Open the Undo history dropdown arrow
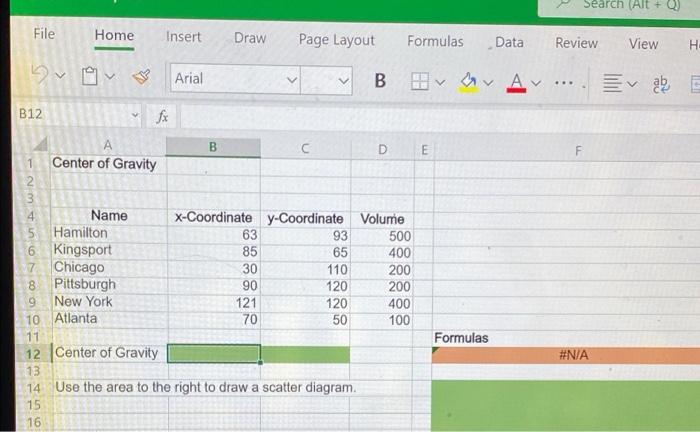The height and width of the screenshot is (432, 700). tap(60, 75)
